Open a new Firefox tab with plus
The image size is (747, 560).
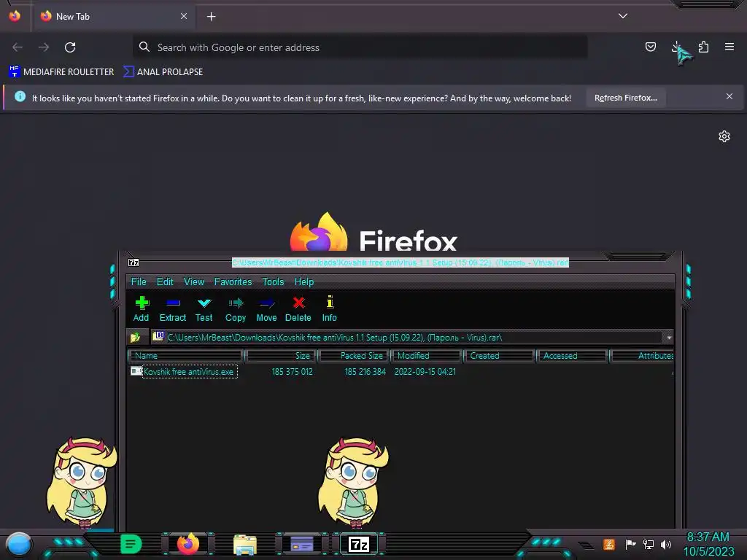(211, 17)
